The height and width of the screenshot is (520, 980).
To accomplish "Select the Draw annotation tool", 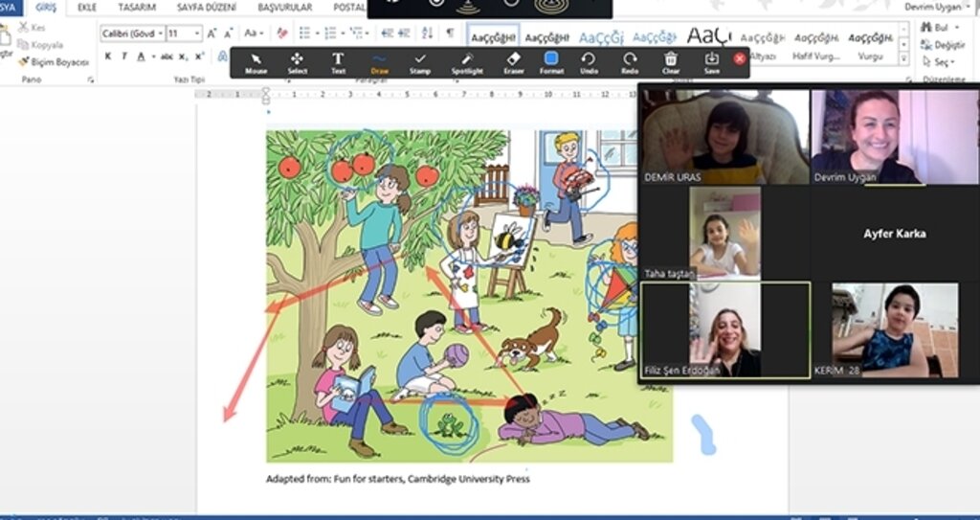I will pos(379,62).
